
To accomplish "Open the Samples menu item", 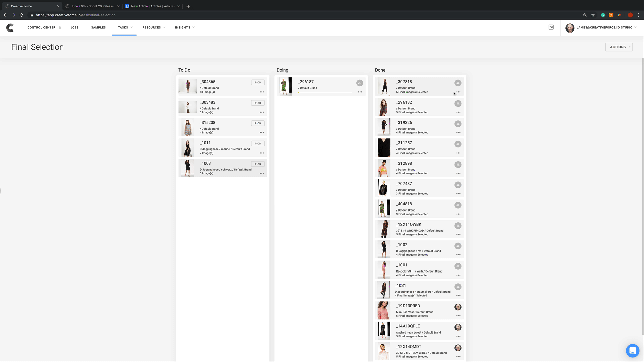I will pos(98,28).
